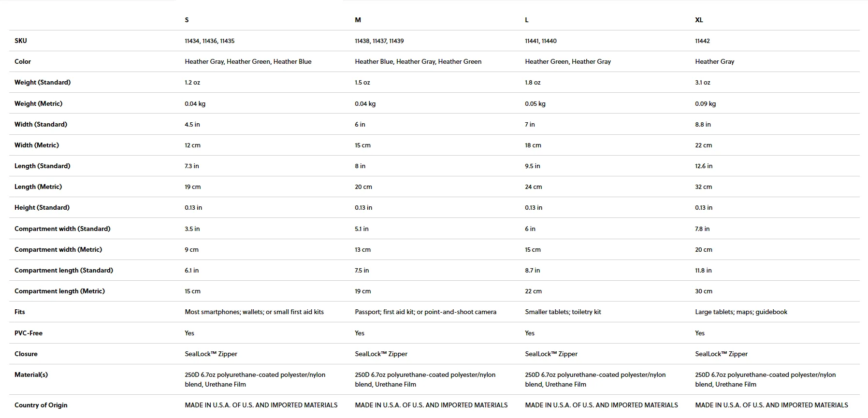Image resolution: width=868 pixels, height=418 pixels.
Task: Click the S size column header
Action: (187, 20)
